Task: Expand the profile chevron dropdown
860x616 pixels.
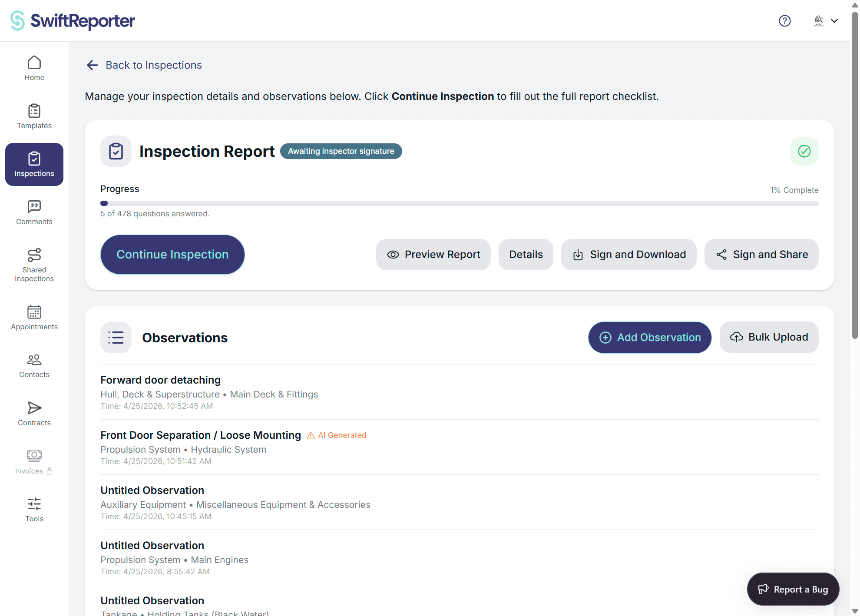Action: pos(834,21)
